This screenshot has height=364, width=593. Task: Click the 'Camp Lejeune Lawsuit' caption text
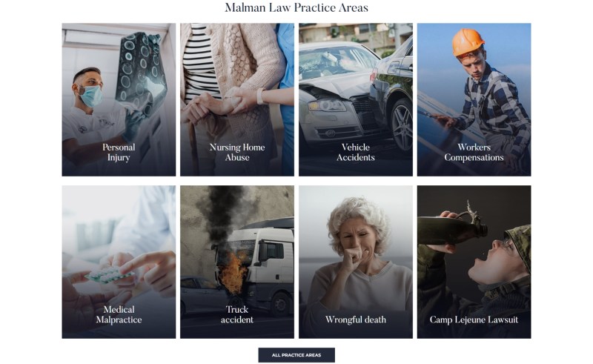474,320
